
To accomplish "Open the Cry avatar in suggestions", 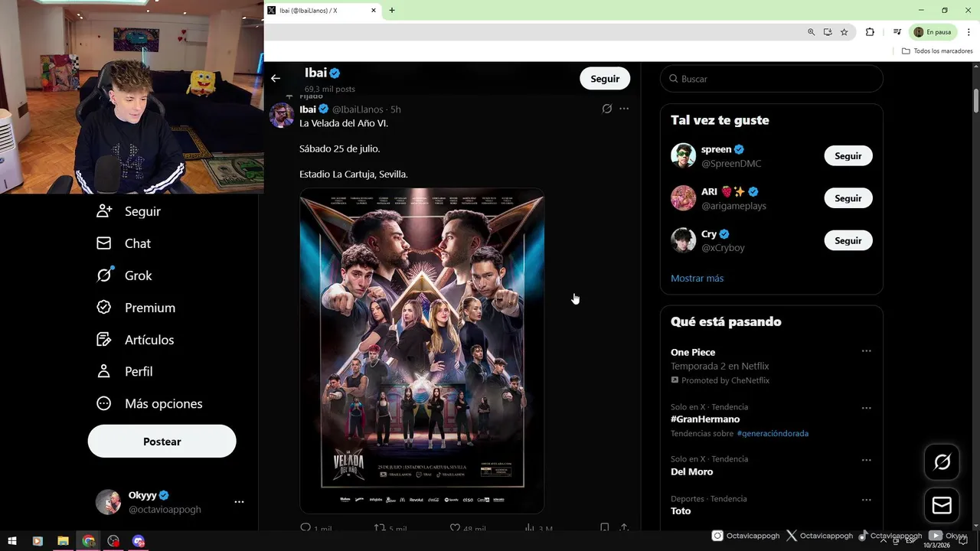I will (684, 240).
